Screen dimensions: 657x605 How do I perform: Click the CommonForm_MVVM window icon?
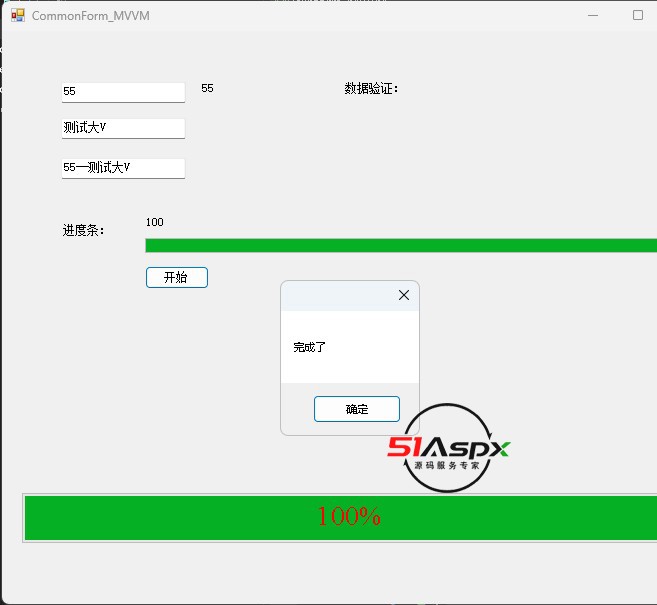(x=18, y=16)
